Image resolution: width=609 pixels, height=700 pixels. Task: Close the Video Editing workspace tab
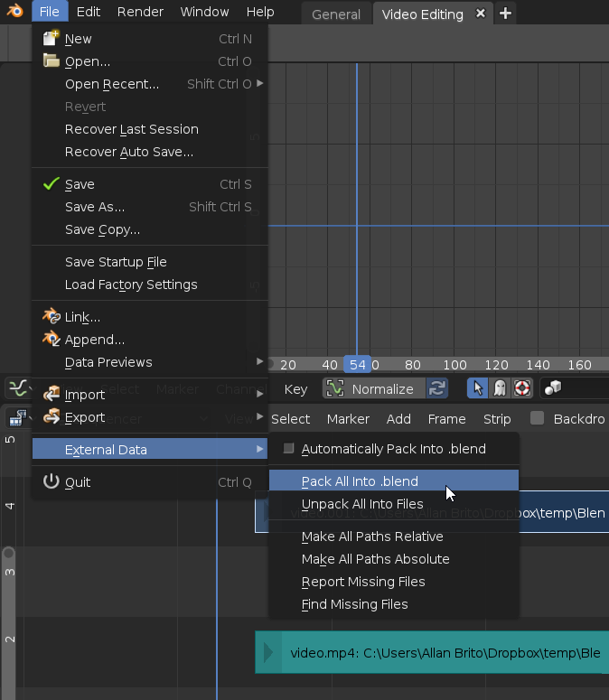tap(481, 14)
